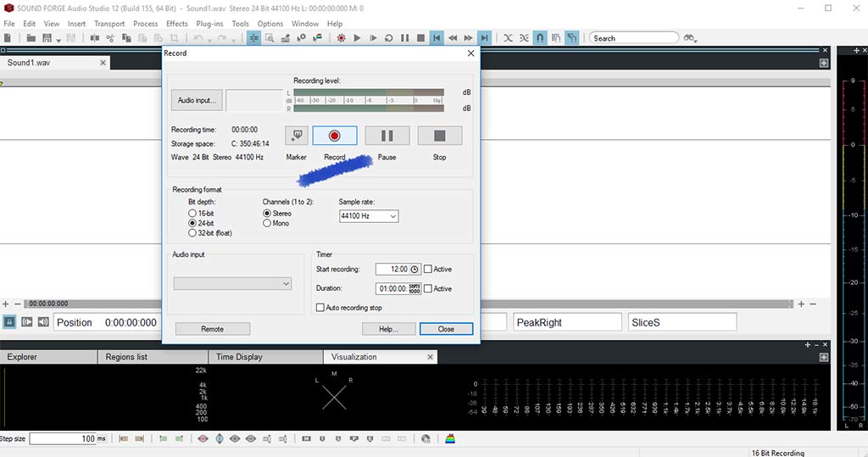Viewport: 868px width, 457px height.
Task: Toggle the Loop playback icon in the toolbar
Action: point(388,38)
